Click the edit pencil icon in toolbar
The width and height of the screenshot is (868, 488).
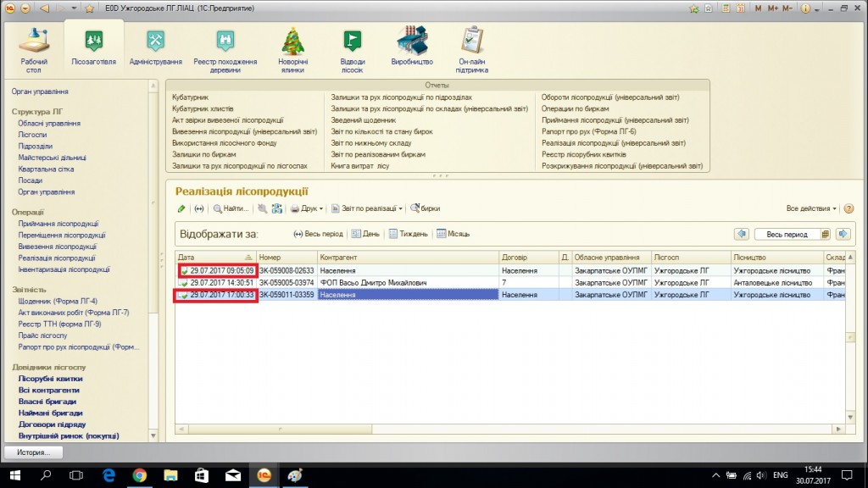(x=181, y=208)
